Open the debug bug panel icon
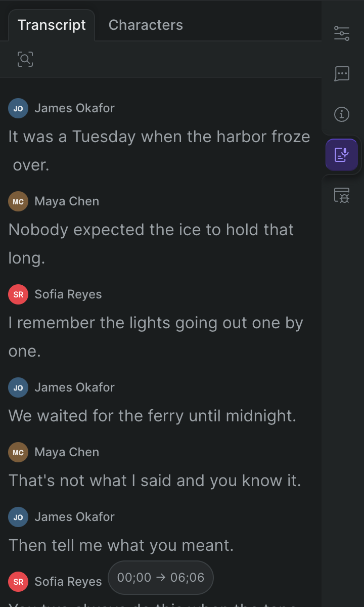This screenshot has width=364, height=607. coord(342,195)
